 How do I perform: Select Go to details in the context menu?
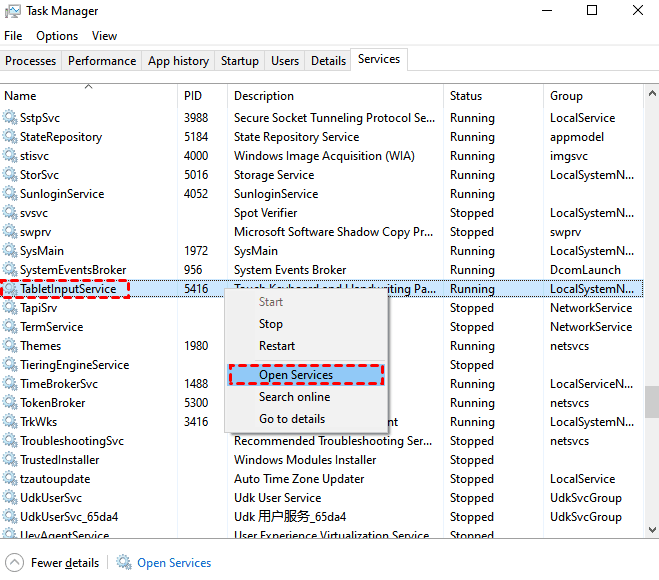pyautogui.click(x=292, y=419)
